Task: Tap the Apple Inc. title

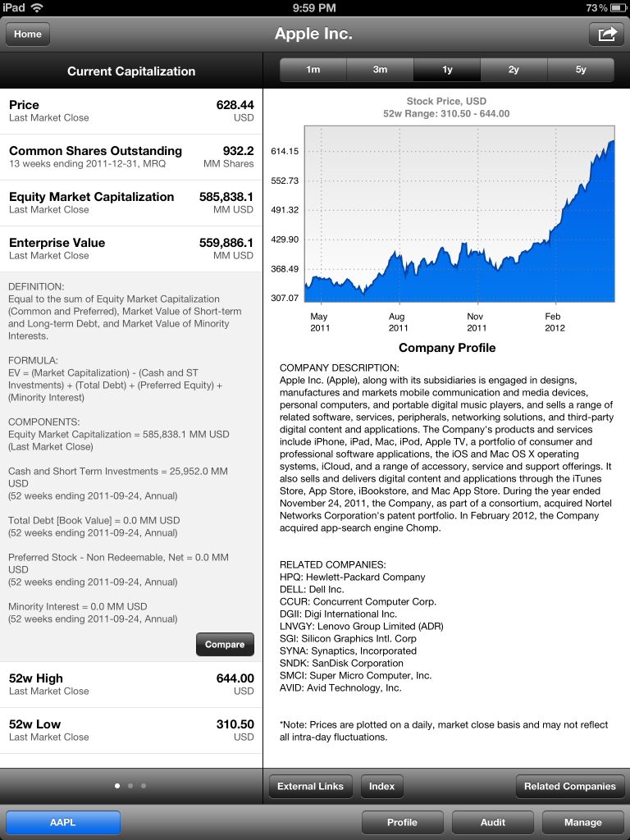Action: pos(314,34)
